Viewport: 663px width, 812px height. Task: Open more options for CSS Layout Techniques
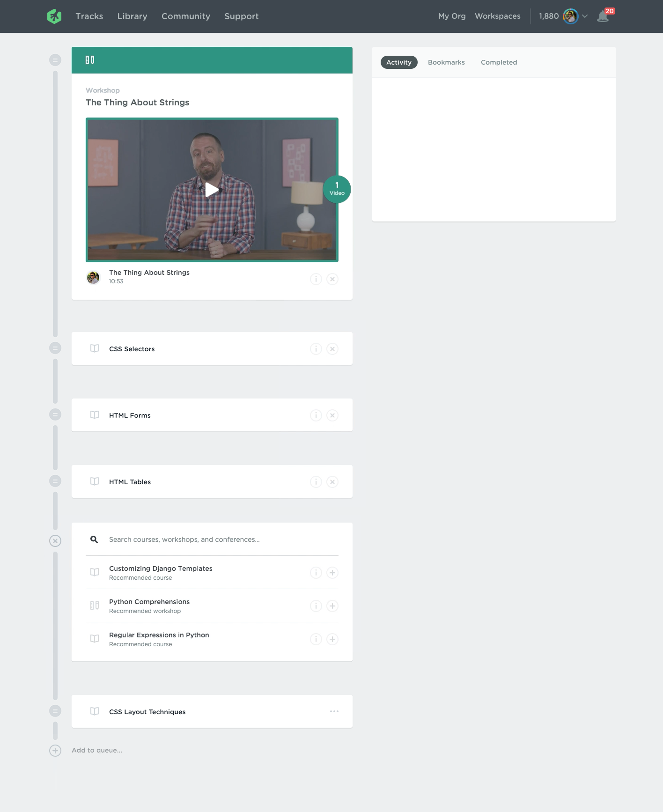[334, 711]
